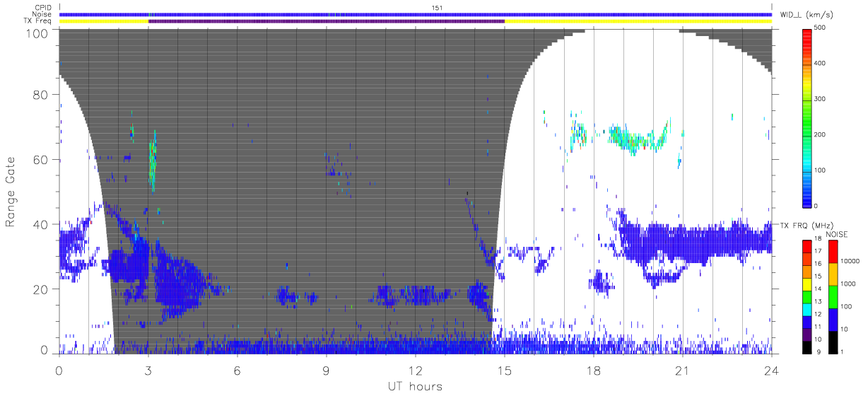Click the width velocity color scale bar
This screenshot has width=868, height=401.
pyautogui.click(x=807, y=117)
